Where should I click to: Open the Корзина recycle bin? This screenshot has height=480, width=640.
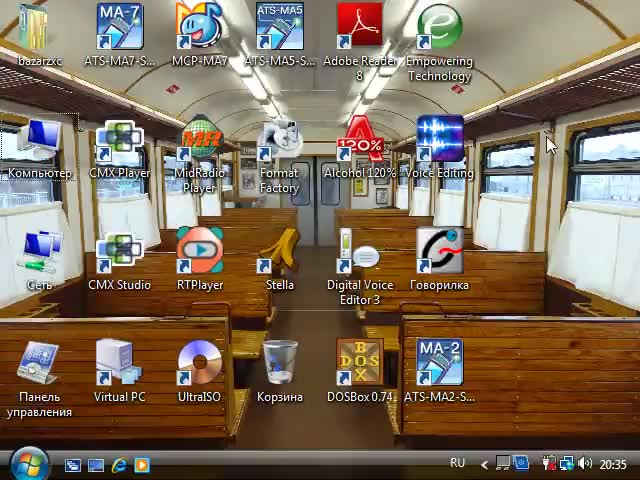click(280, 363)
